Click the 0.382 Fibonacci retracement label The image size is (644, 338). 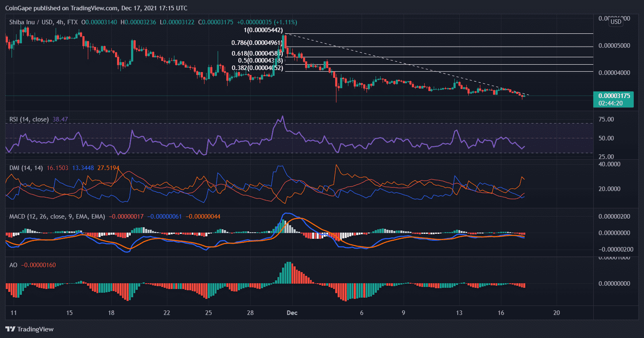(x=257, y=68)
